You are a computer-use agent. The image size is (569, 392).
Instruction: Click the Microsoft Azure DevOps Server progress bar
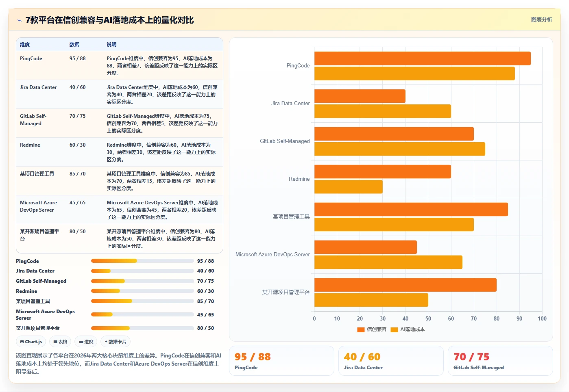point(142,314)
